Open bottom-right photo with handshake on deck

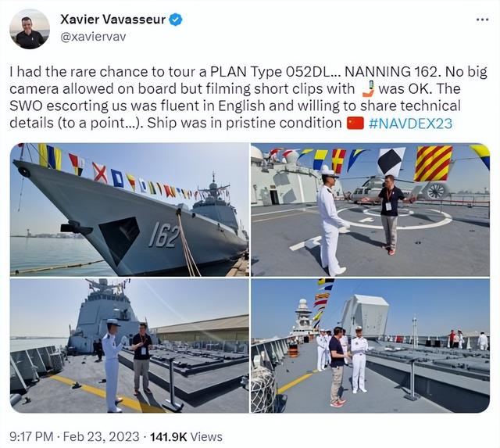tap(370, 346)
